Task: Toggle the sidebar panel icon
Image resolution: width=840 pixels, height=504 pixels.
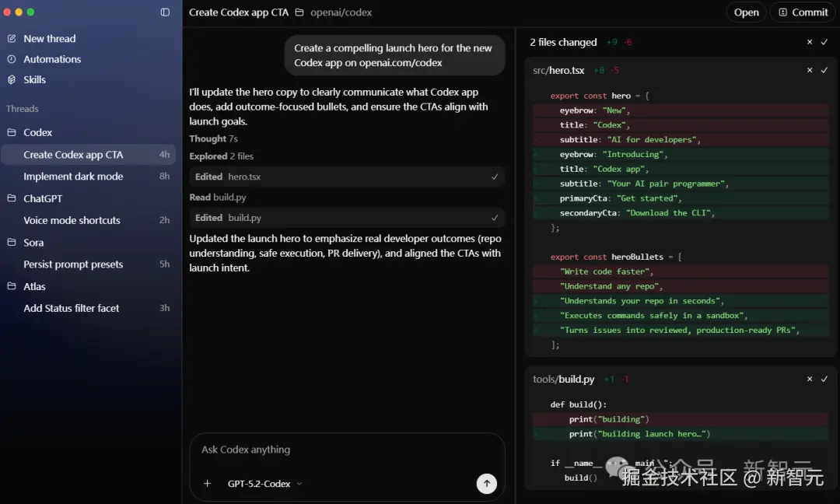Action: pos(165,12)
